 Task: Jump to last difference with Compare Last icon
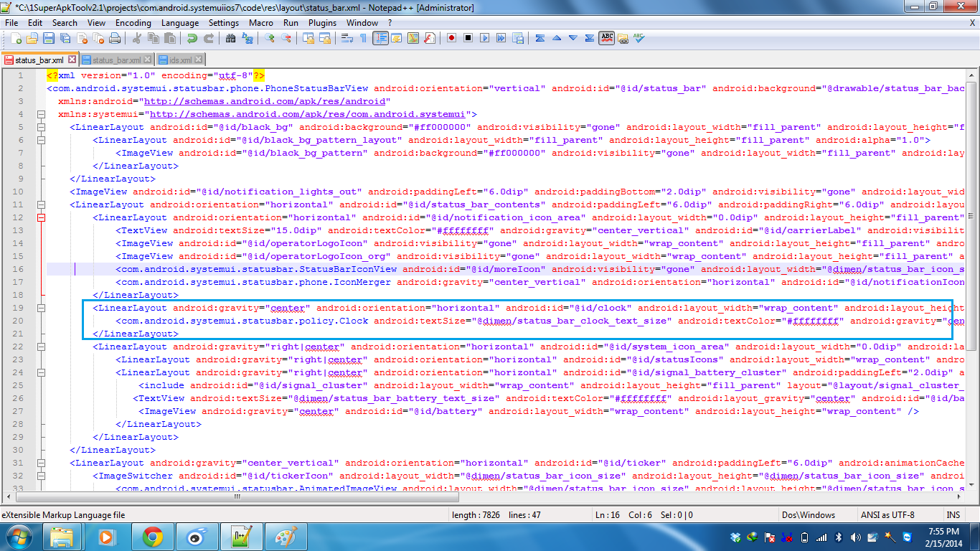590,38
